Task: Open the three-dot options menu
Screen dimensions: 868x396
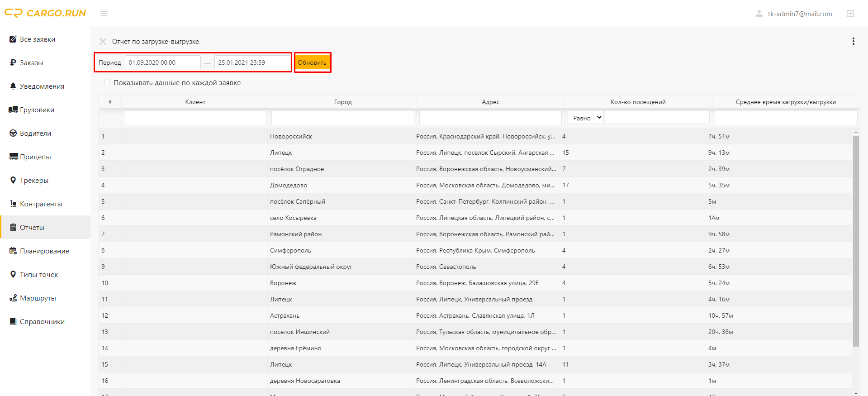Action: (x=853, y=41)
